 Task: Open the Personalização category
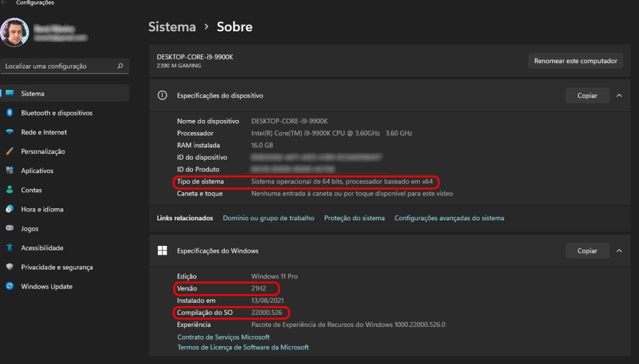(x=65, y=151)
